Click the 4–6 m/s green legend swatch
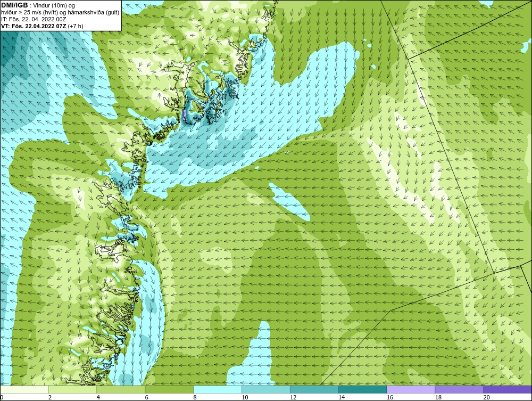 click(x=121, y=389)
